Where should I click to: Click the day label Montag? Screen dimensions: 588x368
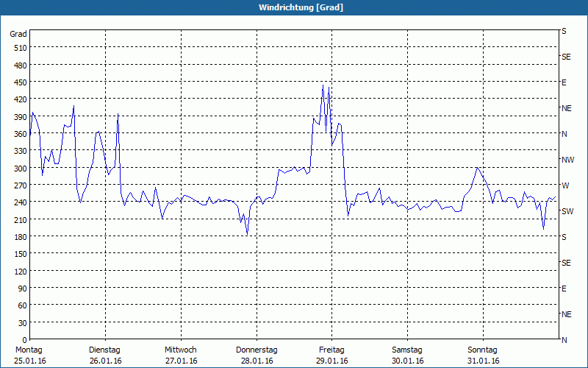[x=29, y=350]
